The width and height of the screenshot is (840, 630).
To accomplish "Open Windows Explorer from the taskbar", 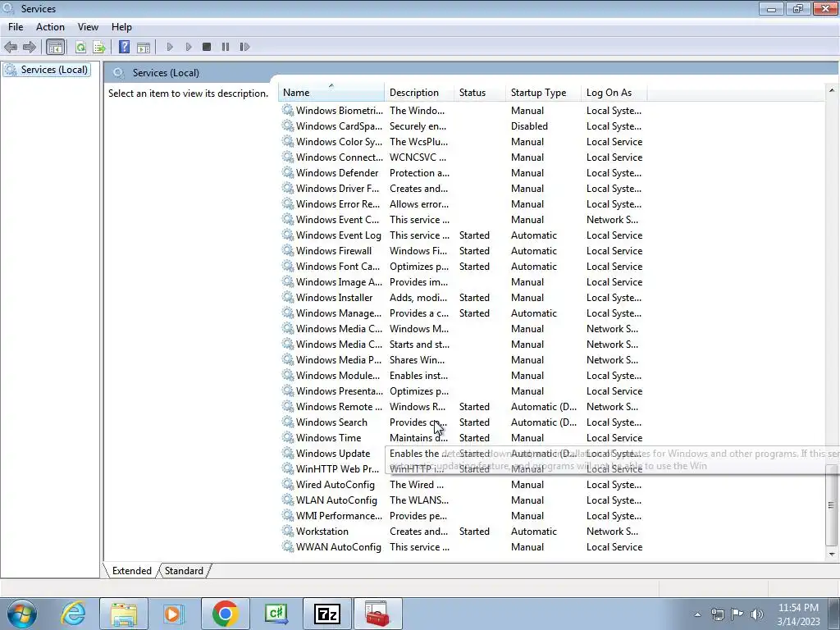I will click(124, 614).
